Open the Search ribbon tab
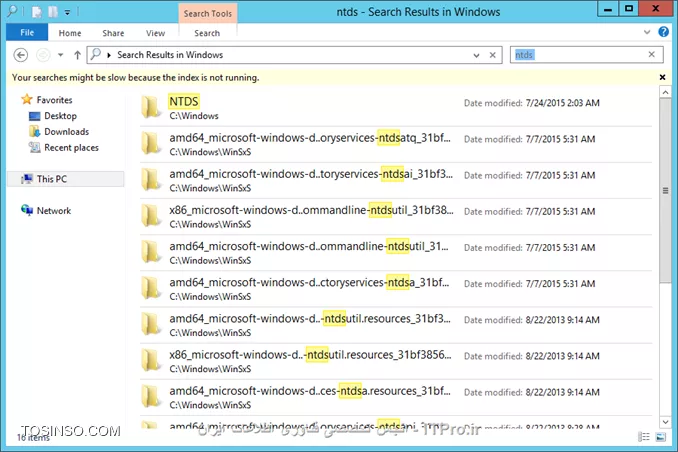Image resolution: width=678 pixels, height=452 pixels. 207,33
